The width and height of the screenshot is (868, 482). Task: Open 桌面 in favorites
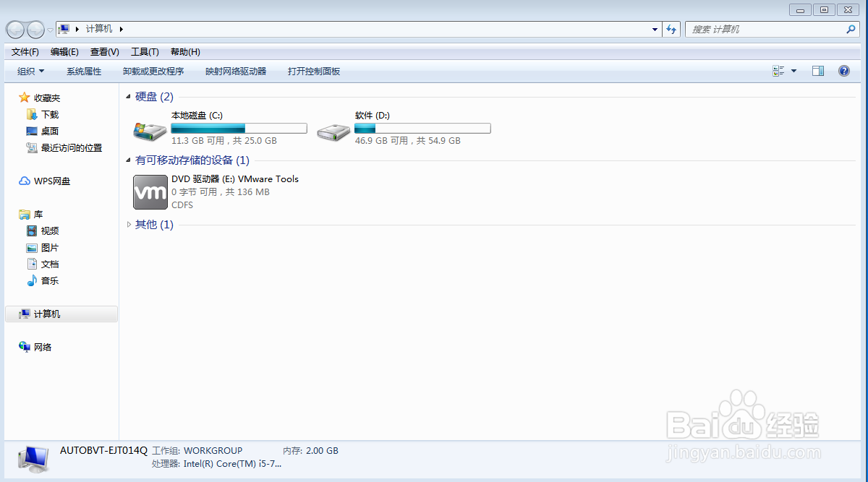(x=42, y=131)
